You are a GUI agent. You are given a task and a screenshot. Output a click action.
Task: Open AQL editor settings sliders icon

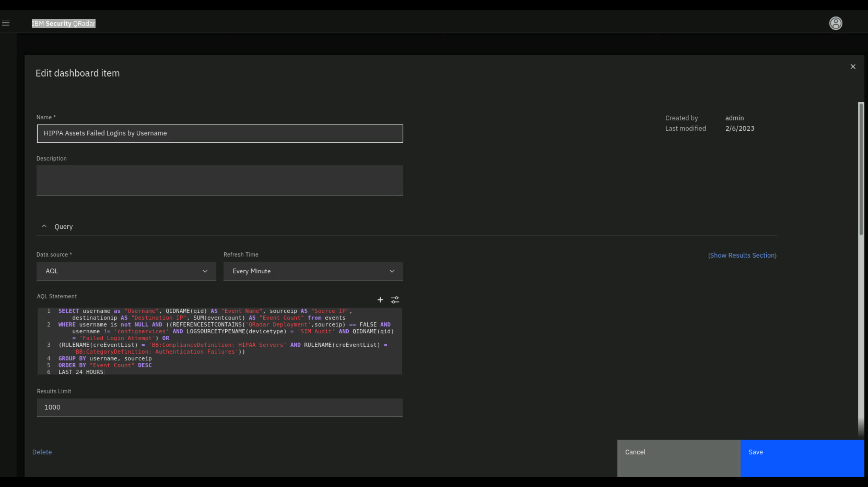click(395, 300)
